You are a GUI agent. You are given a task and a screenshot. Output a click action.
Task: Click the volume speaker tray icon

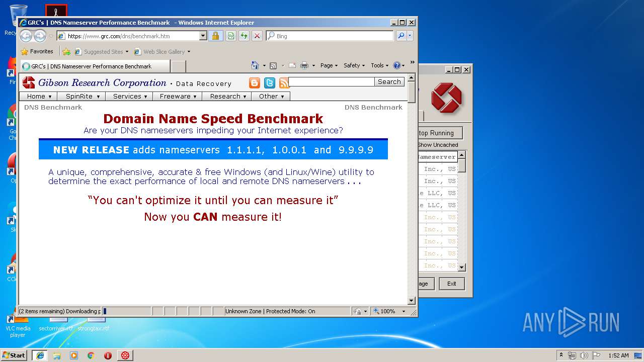[584, 355]
